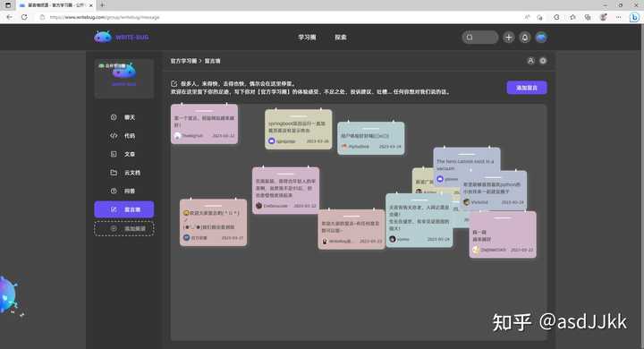Open the 代码 code section in the sidebar
Viewport: 644px width, 349px height.
(124, 136)
